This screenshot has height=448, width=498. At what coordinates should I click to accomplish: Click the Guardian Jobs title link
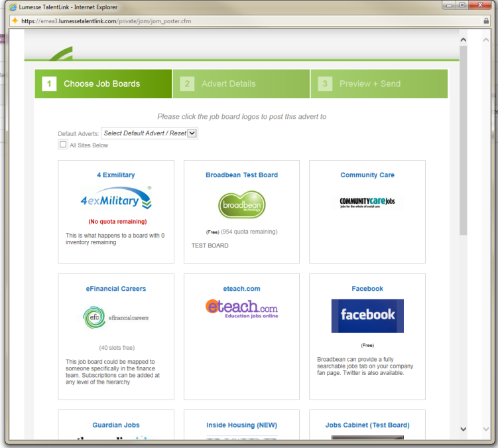(x=116, y=425)
